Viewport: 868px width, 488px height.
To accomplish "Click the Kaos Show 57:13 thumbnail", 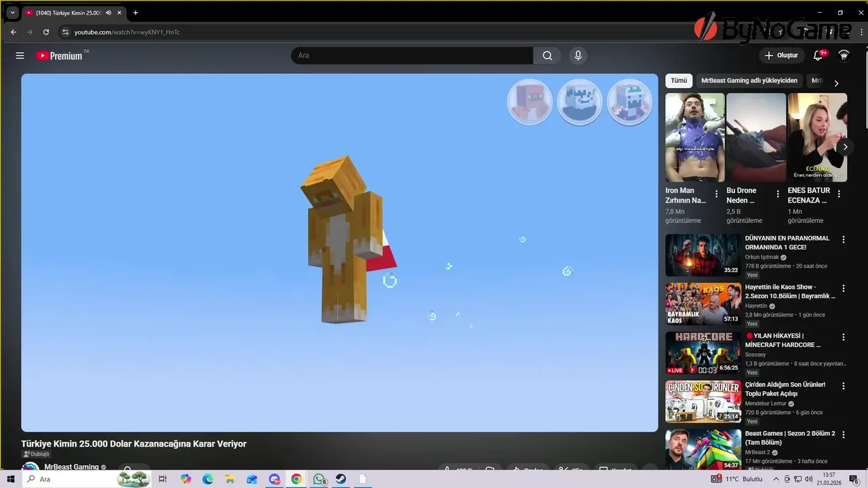I will [703, 304].
